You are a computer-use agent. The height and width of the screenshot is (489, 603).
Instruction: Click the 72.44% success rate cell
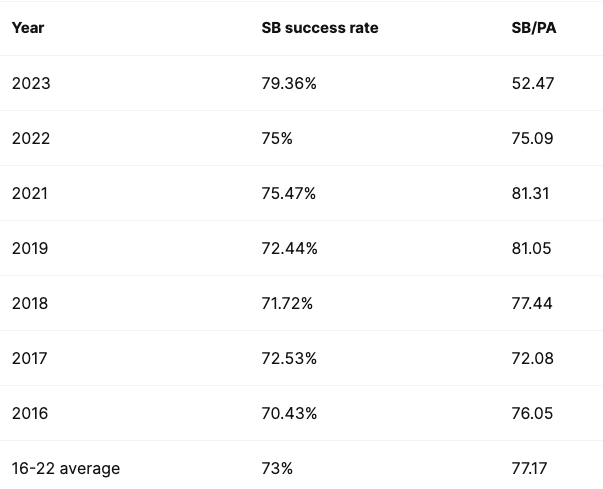[x=289, y=248]
